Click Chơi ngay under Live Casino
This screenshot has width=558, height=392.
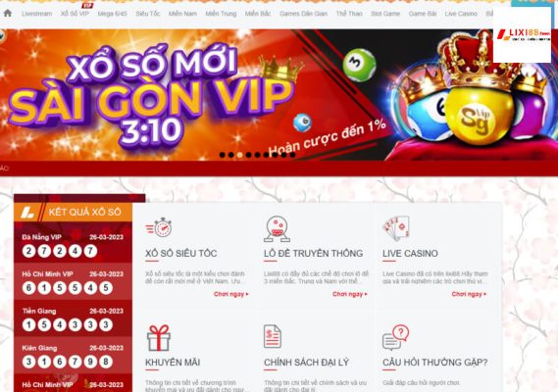click(x=469, y=294)
